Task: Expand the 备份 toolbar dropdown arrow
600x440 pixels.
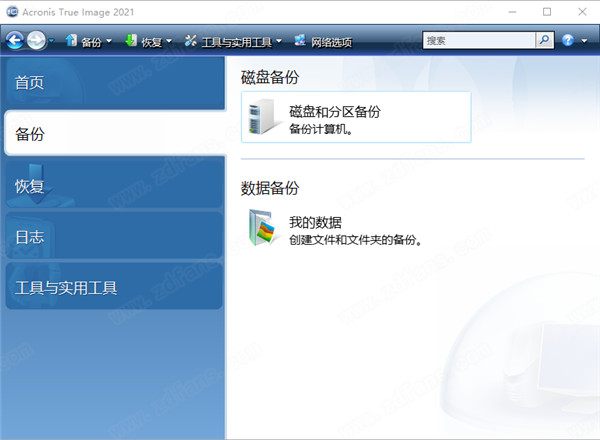Action: click(x=109, y=41)
